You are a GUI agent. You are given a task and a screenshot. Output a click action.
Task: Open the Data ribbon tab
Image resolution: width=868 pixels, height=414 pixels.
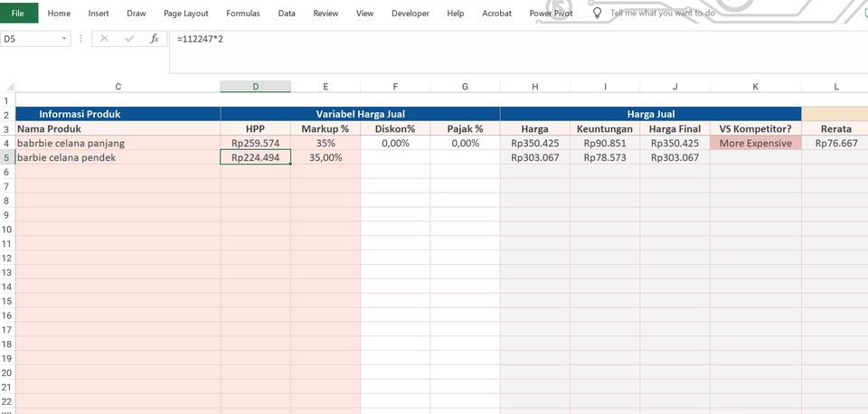coord(287,14)
